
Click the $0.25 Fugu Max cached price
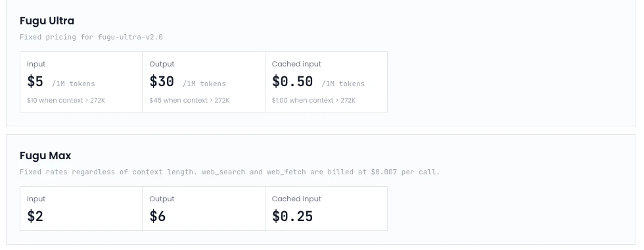pyautogui.click(x=292, y=216)
